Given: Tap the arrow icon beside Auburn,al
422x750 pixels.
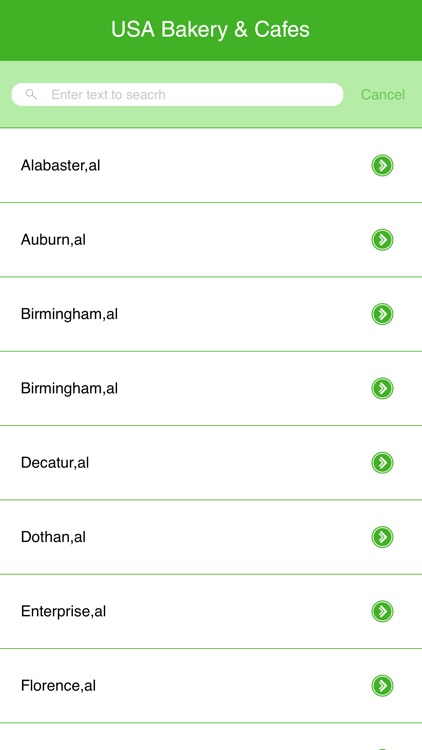Looking at the screenshot, I should (382, 240).
